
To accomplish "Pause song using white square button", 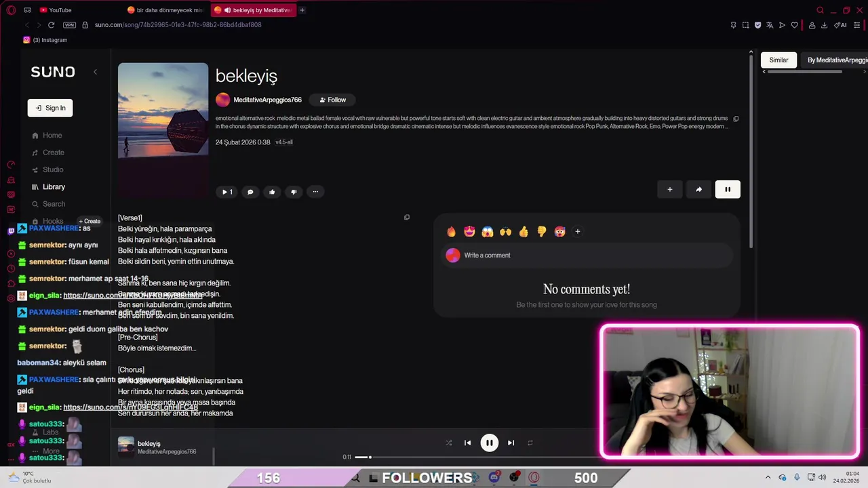I will tap(728, 189).
